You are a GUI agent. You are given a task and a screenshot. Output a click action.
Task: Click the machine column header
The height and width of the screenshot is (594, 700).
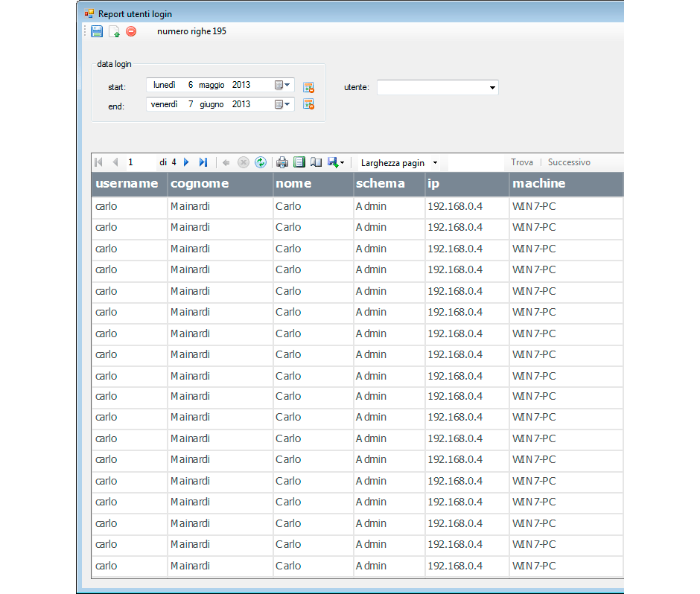click(x=567, y=184)
